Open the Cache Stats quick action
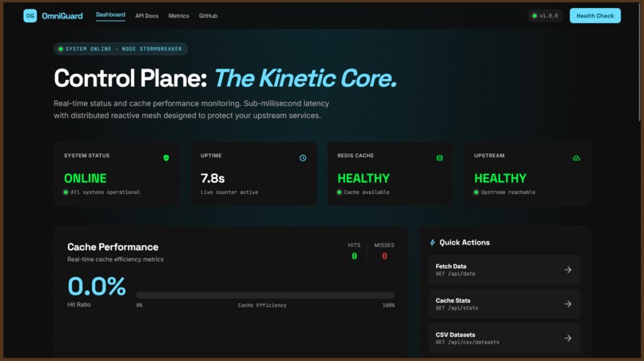This screenshot has width=644, height=361. pyautogui.click(x=504, y=304)
